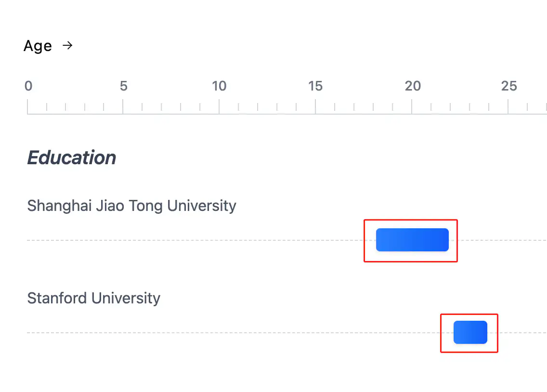Click the Age axis label

pyautogui.click(x=38, y=46)
